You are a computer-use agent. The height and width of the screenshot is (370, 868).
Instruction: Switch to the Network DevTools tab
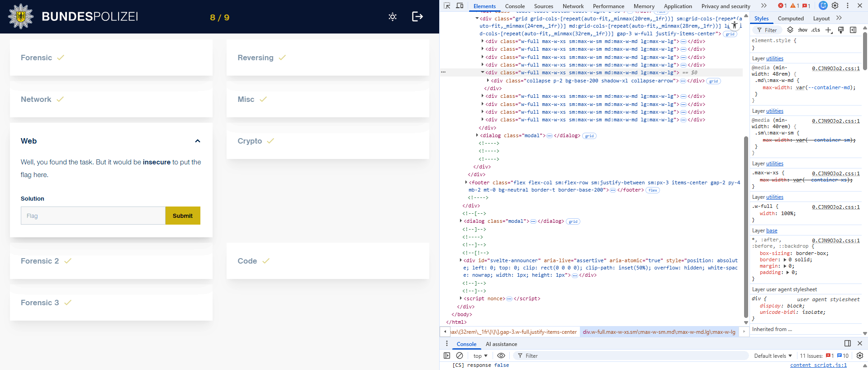coord(573,6)
